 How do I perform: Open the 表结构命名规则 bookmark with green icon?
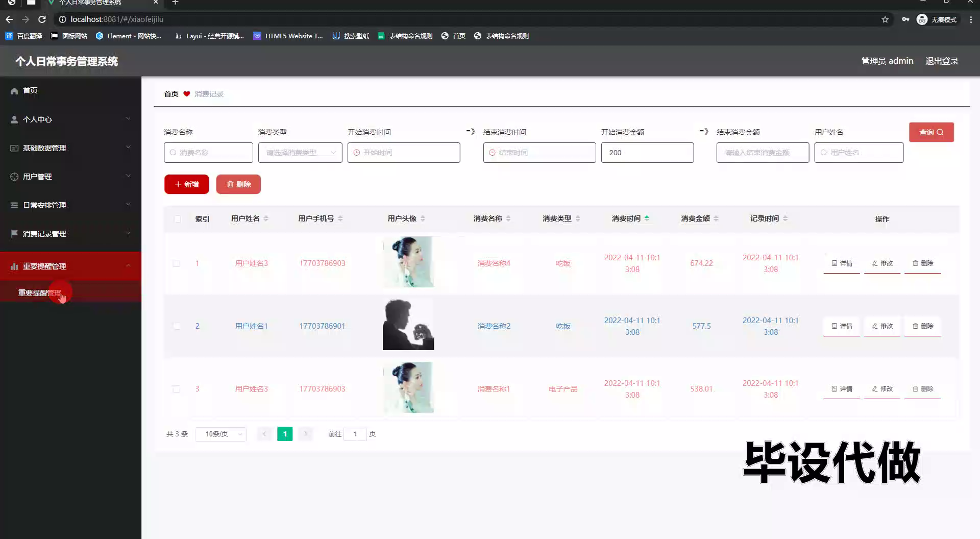tap(405, 36)
